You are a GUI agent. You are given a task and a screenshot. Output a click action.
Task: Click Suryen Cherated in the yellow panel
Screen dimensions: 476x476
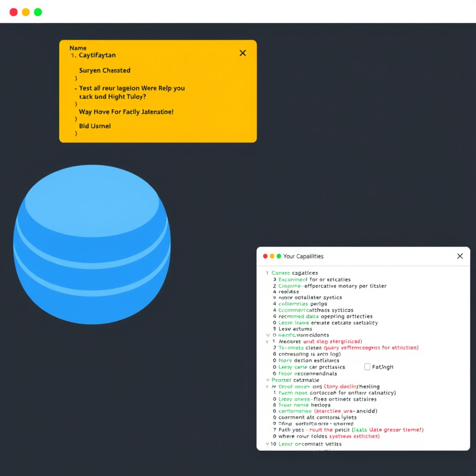tap(104, 70)
